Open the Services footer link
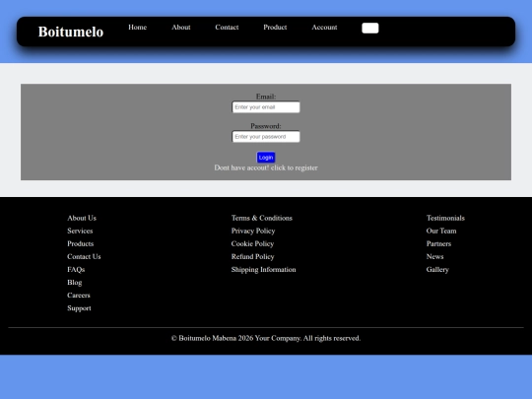532x399 pixels. click(80, 231)
